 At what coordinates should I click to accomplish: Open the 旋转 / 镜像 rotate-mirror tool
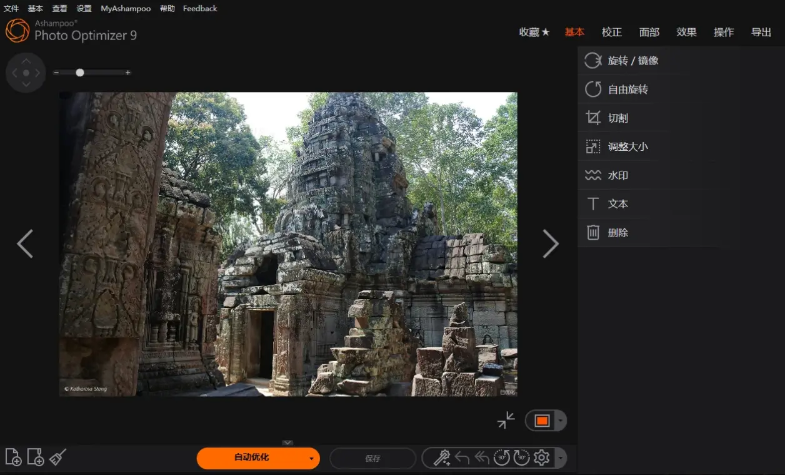pos(632,61)
